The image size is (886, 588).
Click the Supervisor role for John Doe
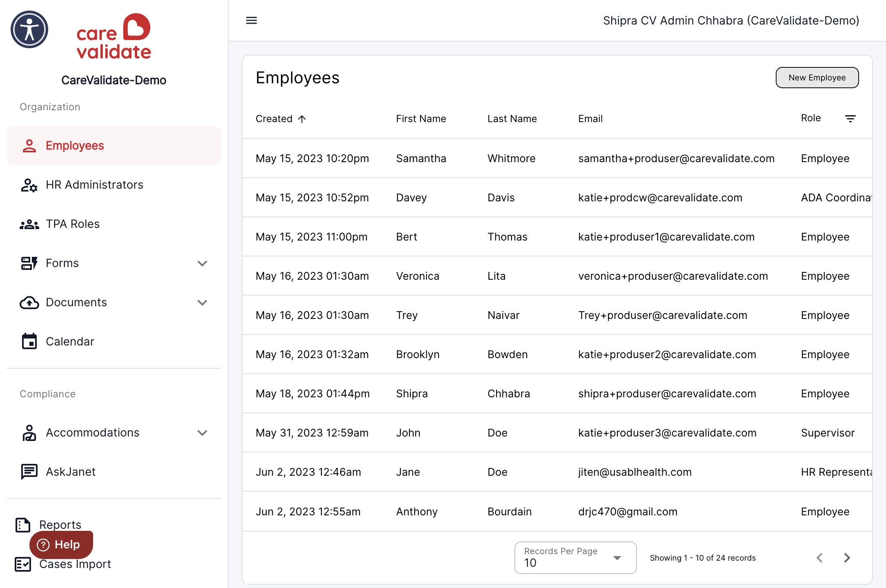tap(828, 433)
